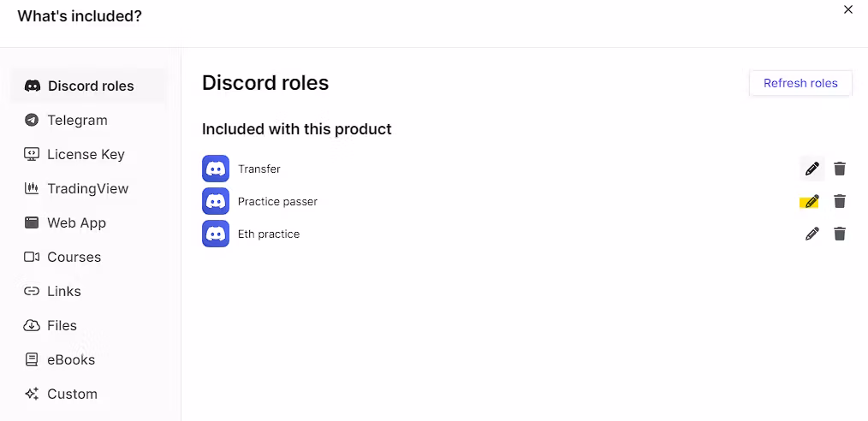The image size is (868, 421).
Task: Switch to the TradingView section
Action: [x=87, y=188]
